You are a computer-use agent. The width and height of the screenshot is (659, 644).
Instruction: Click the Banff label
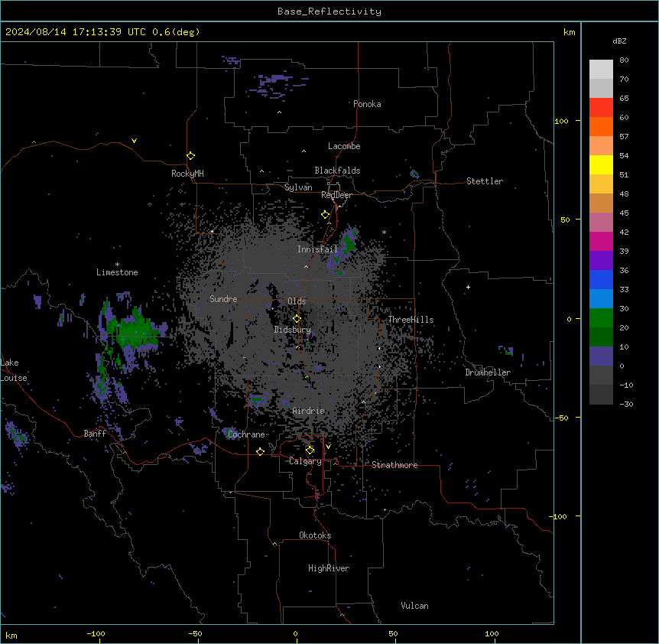point(95,434)
